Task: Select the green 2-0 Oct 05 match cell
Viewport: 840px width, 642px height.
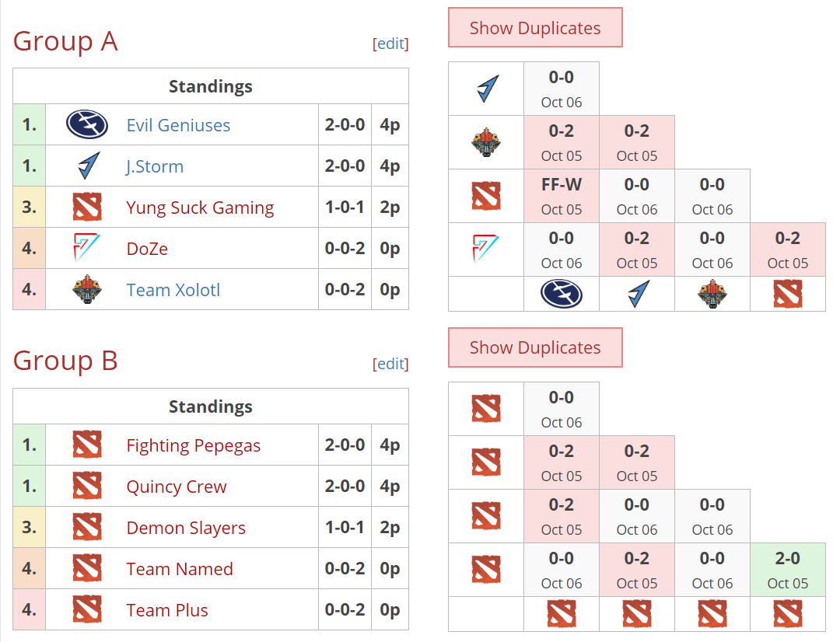Action: tap(787, 570)
